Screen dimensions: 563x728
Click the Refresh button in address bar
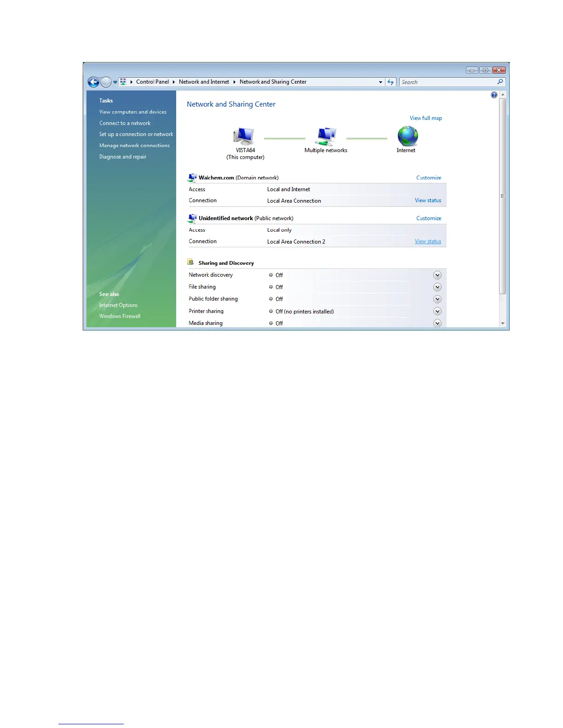(391, 82)
